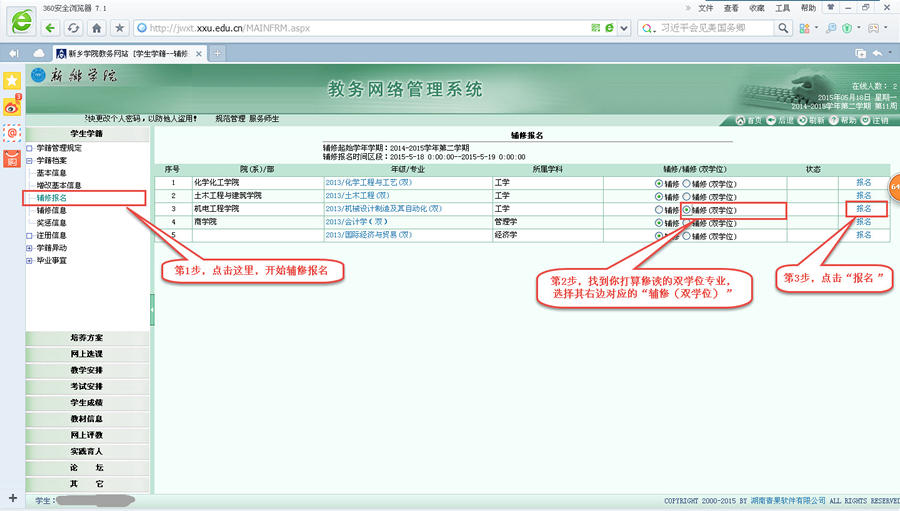Click the game controller icon in toolbar

(x=874, y=28)
